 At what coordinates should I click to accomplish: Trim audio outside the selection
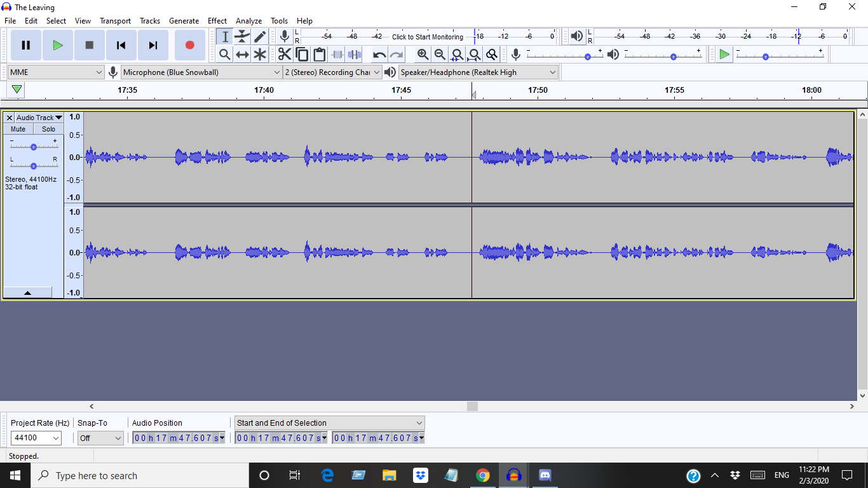[x=337, y=55]
